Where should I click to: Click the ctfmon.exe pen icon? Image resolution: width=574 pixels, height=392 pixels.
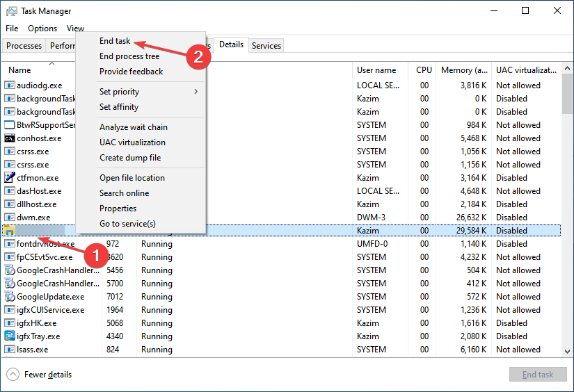coord(10,178)
